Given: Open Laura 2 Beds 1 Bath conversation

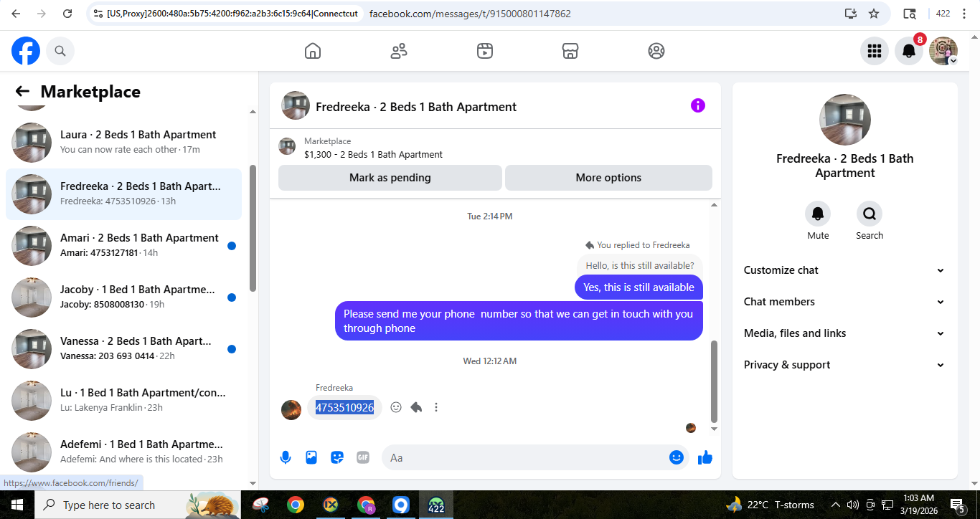Looking at the screenshot, I should pyautogui.click(x=123, y=143).
